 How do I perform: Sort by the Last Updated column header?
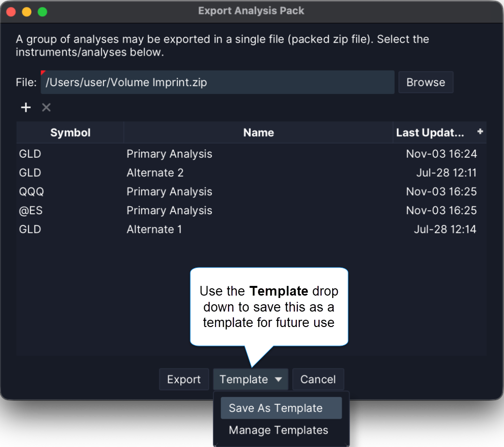tap(430, 133)
